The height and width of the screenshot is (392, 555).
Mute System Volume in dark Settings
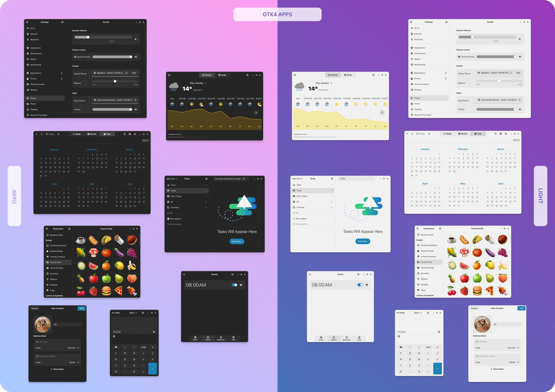(136, 39)
